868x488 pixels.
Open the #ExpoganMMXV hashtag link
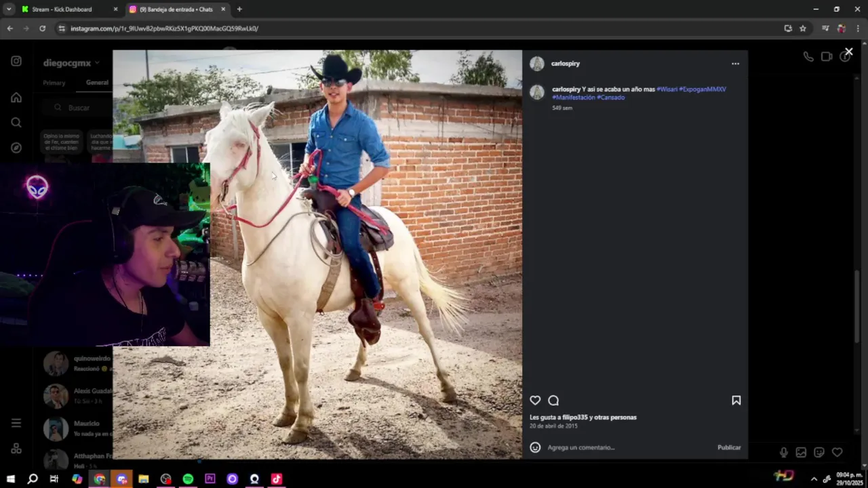[703, 89]
